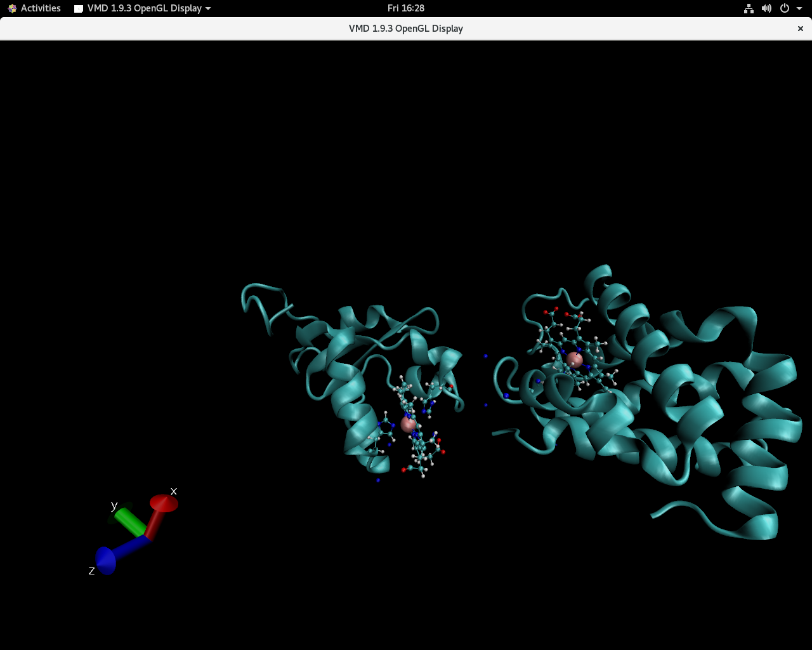The image size is (812, 650).
Task: Click the white z label on axes
Action: (x=91, y=571)
